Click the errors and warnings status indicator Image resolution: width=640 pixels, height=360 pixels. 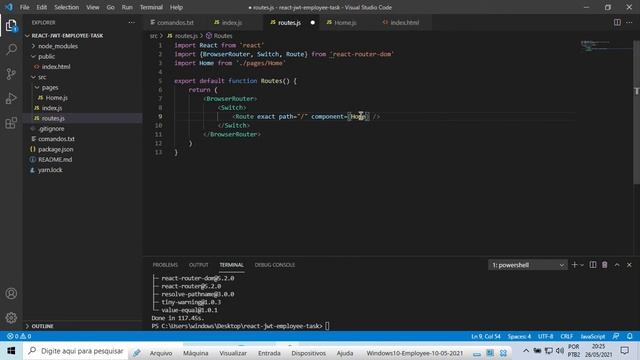point(19,336)
